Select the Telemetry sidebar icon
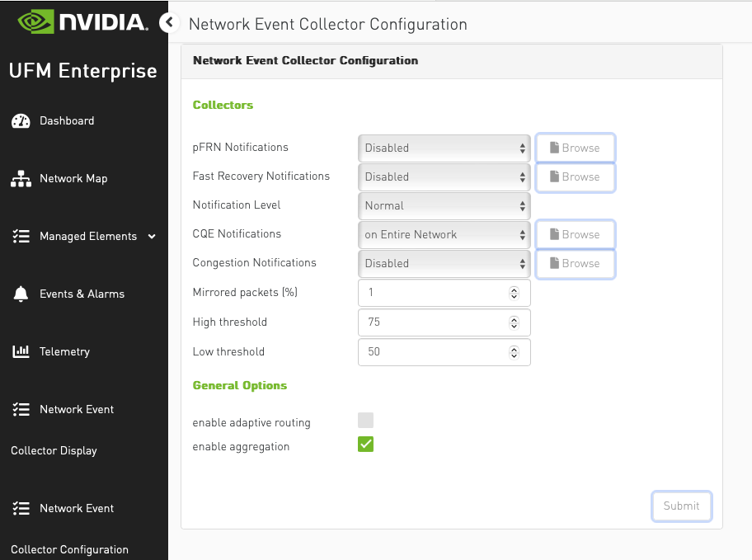 click(x=20, y=351)
